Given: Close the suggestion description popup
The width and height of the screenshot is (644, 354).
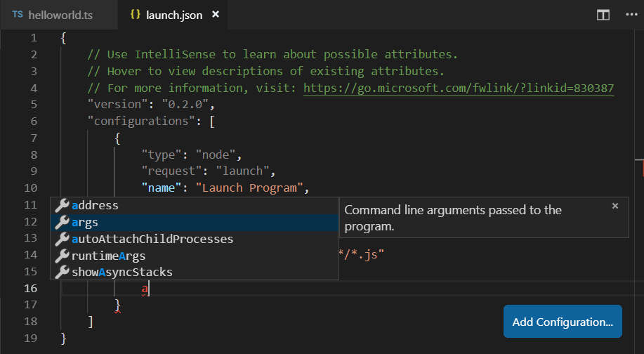Looking at the screenshot, I should point(615,206).
